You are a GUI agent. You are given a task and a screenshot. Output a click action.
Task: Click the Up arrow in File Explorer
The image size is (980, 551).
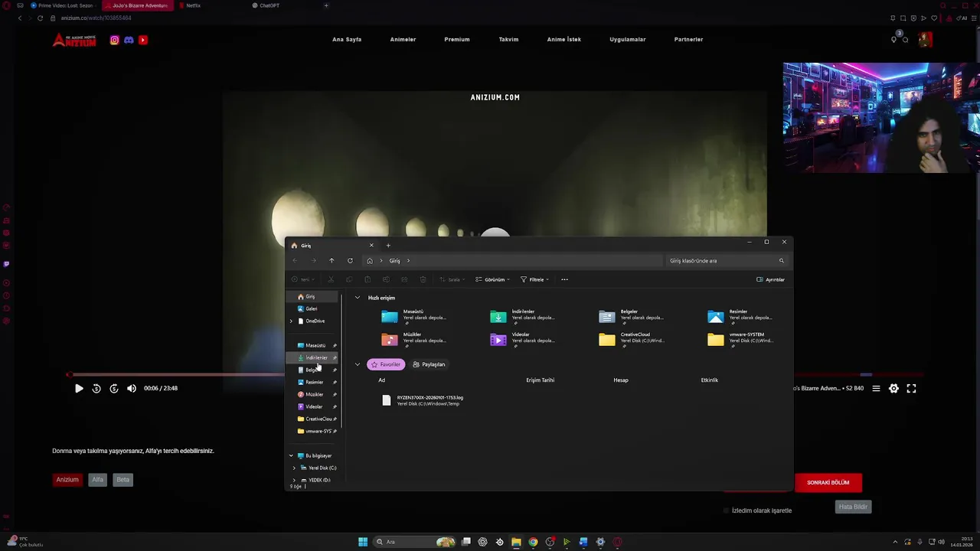[x=332, y=261]
